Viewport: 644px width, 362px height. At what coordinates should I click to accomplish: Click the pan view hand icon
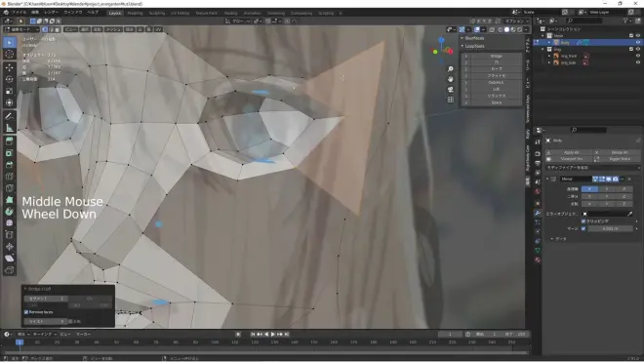[x=451, y=79]
